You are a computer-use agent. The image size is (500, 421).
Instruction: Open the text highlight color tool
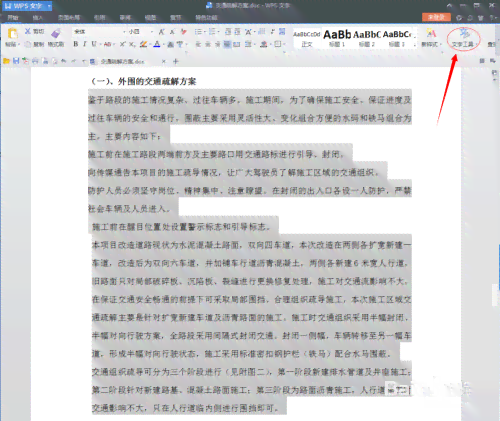(144, 44)
